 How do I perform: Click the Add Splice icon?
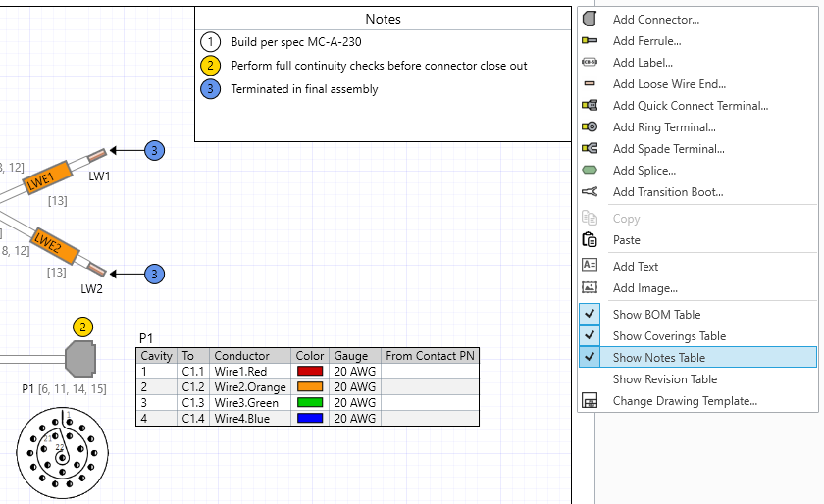pyautogui.click(x=590, y=170)
